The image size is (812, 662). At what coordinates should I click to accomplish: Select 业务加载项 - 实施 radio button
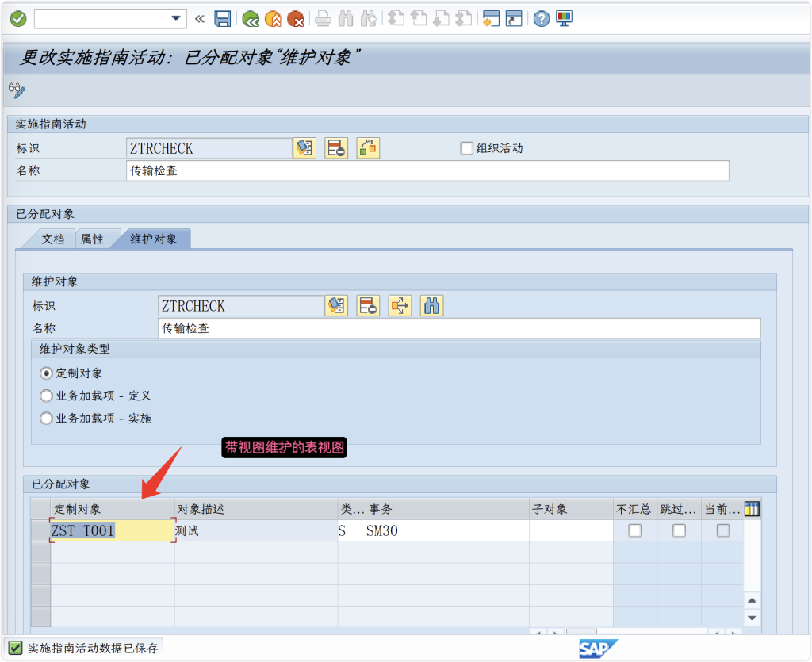(46, 418)
